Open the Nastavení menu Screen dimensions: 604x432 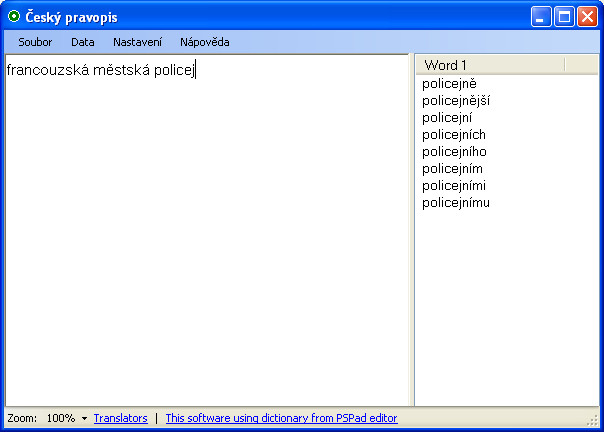tap(137, 42)
